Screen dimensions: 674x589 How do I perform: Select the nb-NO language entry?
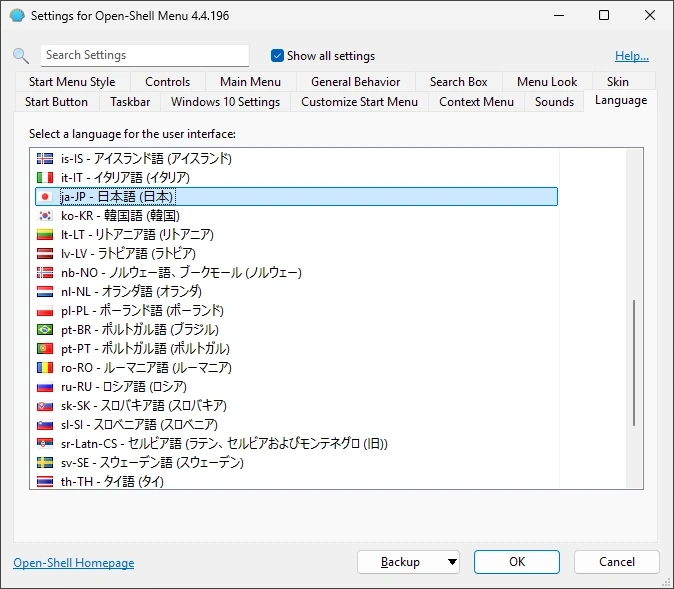pos(297,273)
